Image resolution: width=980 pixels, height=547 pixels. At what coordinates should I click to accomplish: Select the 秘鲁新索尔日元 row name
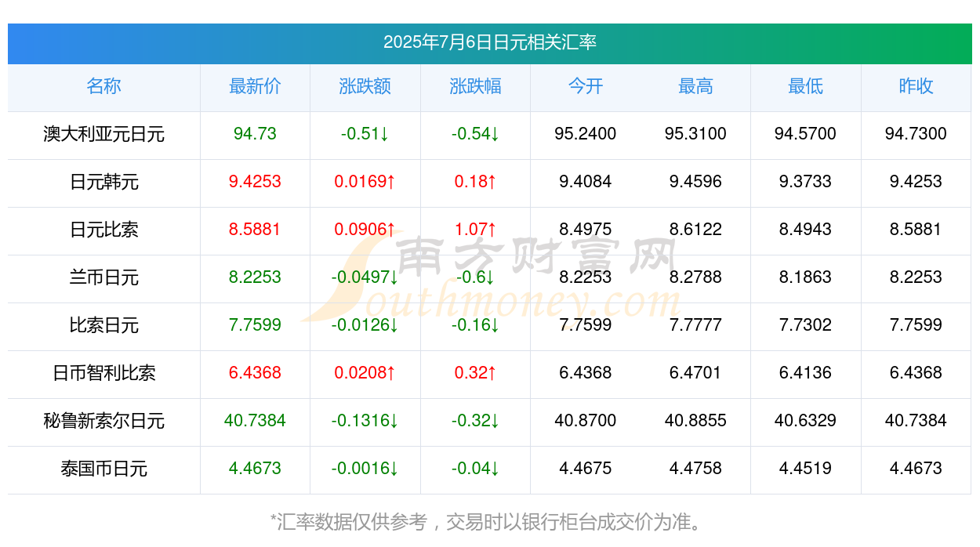tap(103, 421)
